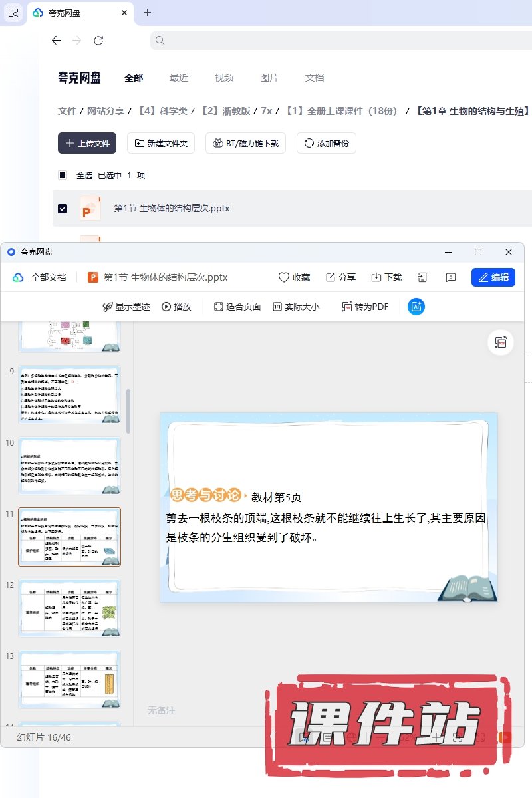Switch to the 文档 tab
Viewport: 532px width, 798px height.
315,78
